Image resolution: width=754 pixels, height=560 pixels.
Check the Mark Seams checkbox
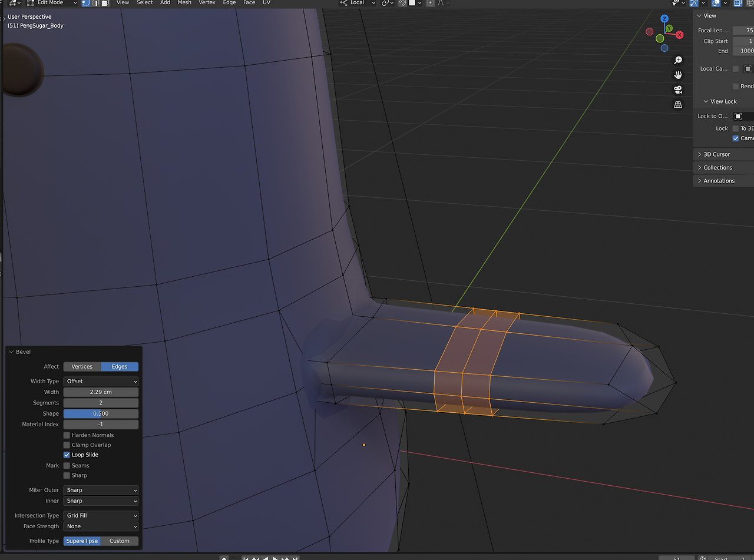(x=67, y=465)
